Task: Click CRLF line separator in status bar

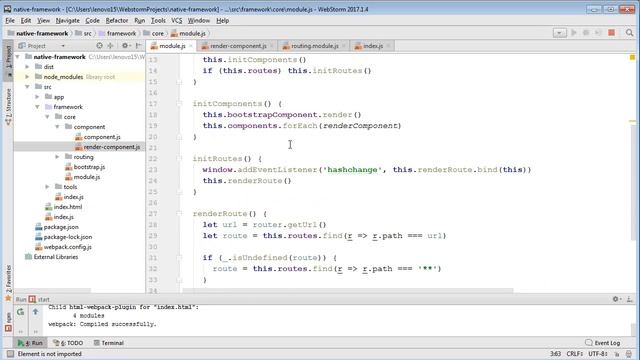Action: pos(574,354)
